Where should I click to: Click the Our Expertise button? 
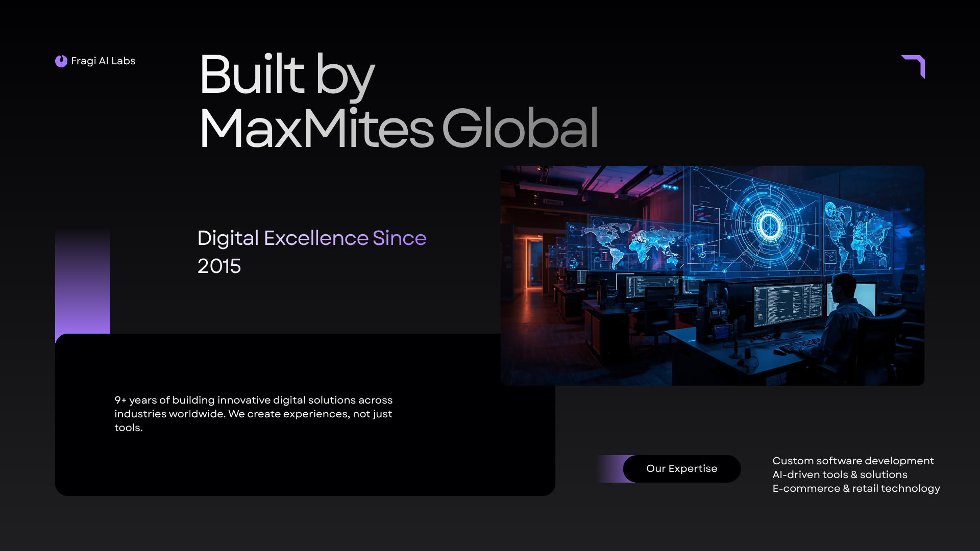[x=681, y=468]
